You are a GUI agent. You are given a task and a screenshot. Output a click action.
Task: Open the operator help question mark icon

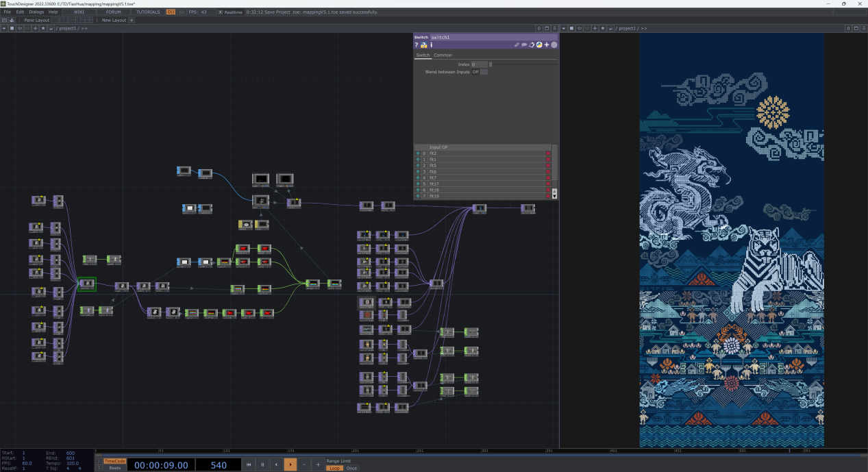tap(417, 45)
